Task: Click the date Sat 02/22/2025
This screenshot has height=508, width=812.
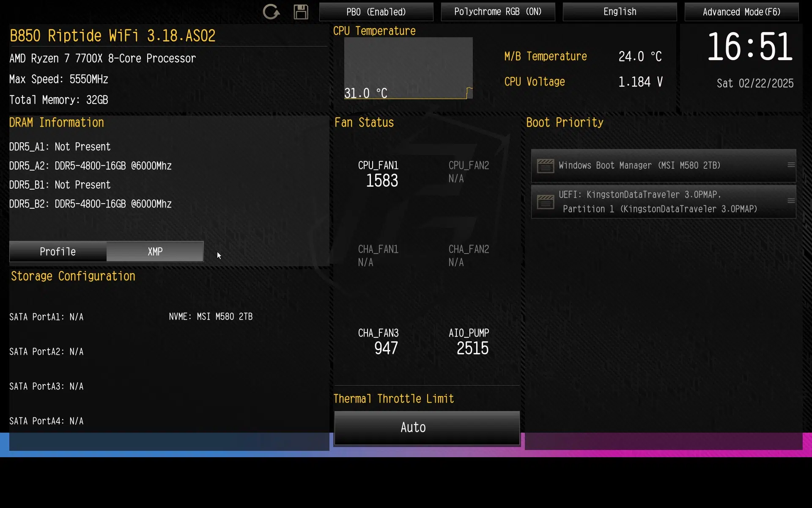Action: (755, 83)
